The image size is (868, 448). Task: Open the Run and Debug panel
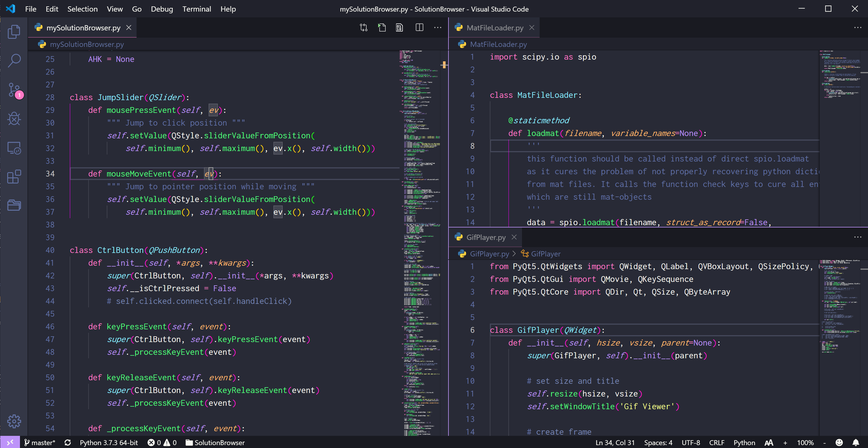pos(14,119)
